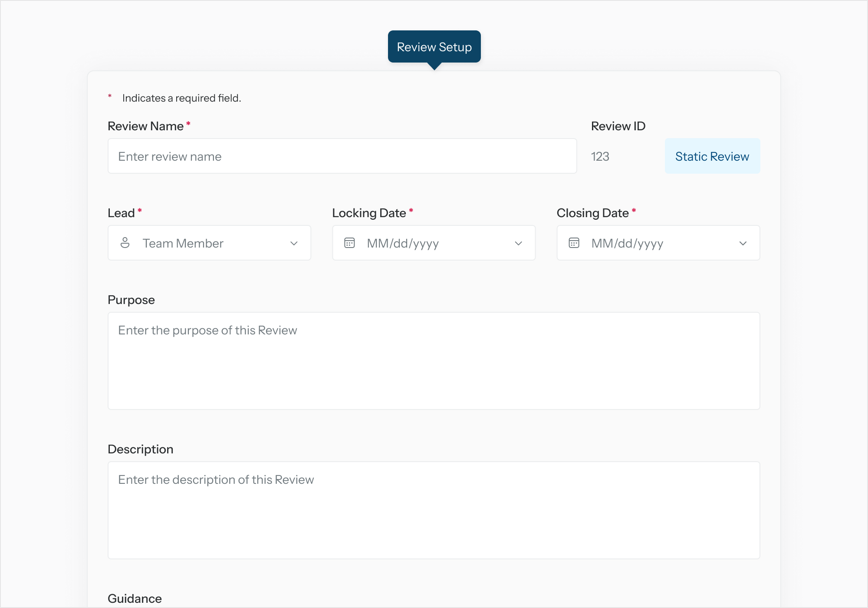Click into the Purpose text area
This screenshot has height=608, width=868.
tap(434, 360)
